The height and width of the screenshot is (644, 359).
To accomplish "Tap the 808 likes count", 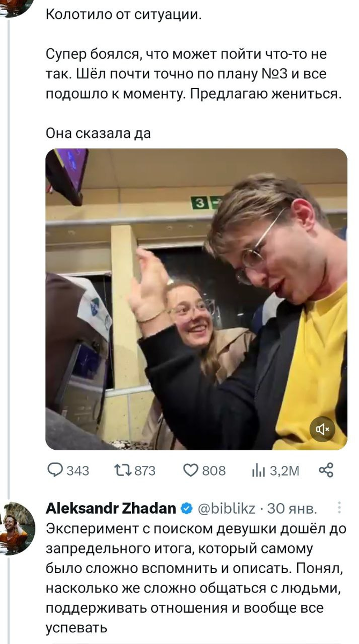I will point(214,471).
